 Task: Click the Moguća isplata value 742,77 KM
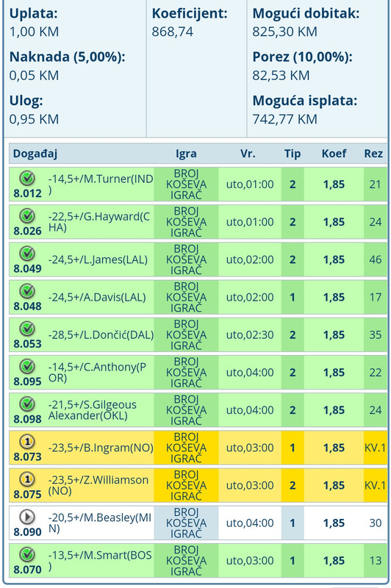284,119
